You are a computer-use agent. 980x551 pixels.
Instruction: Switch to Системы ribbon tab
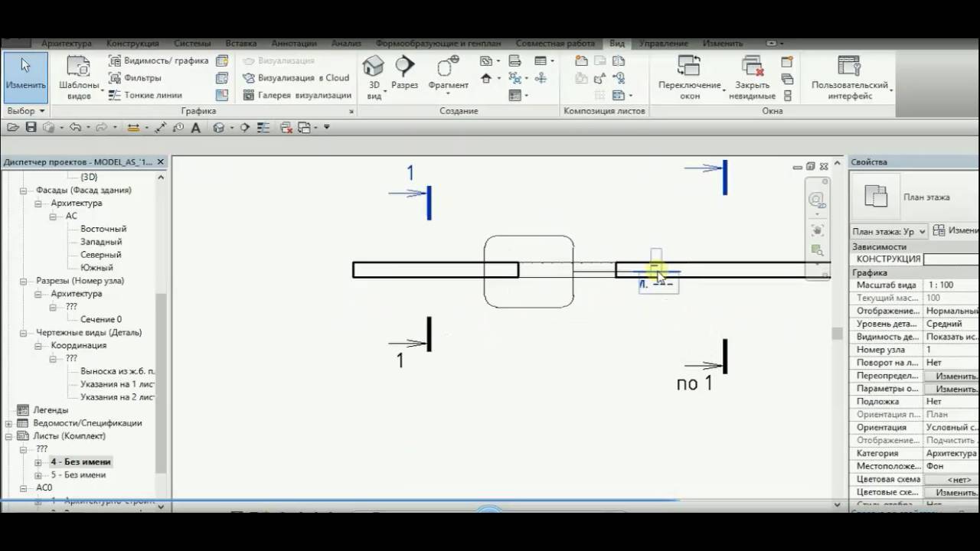[x=192, y=44]
